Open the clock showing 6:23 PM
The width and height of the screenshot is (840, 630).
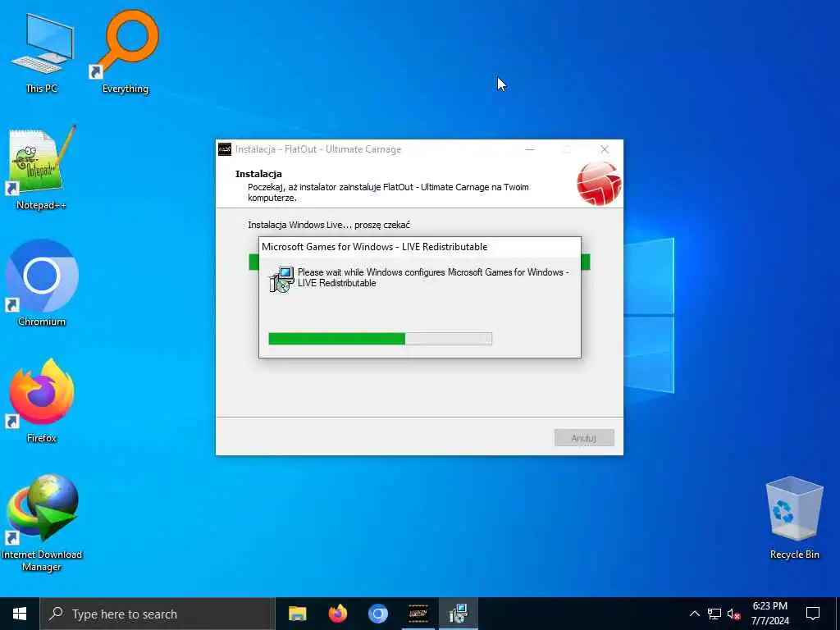click(x=769, y=614)
